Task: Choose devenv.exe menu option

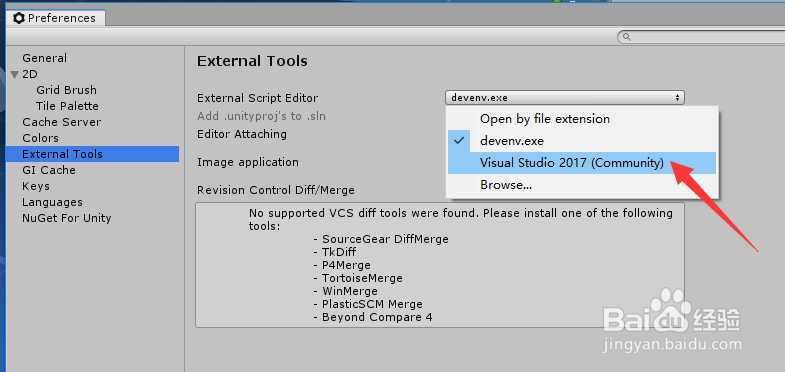Action: click(x=582, y=141)
